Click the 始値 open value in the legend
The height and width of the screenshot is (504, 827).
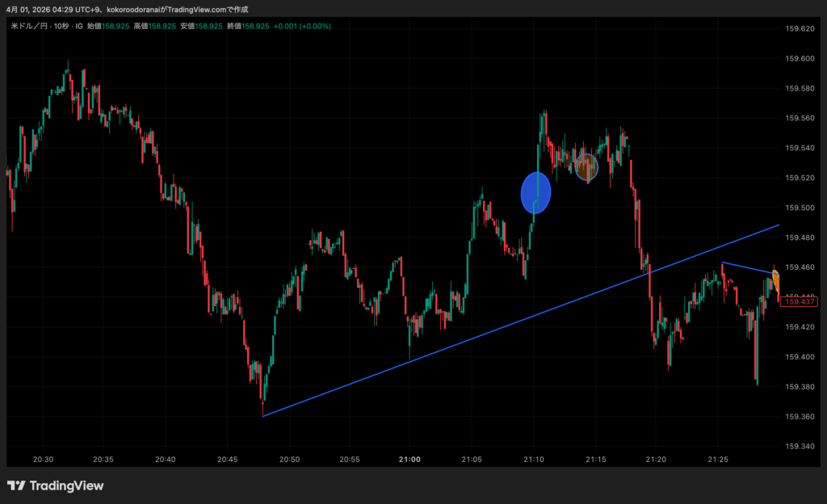pyautogui.click(x=115, y=26)
